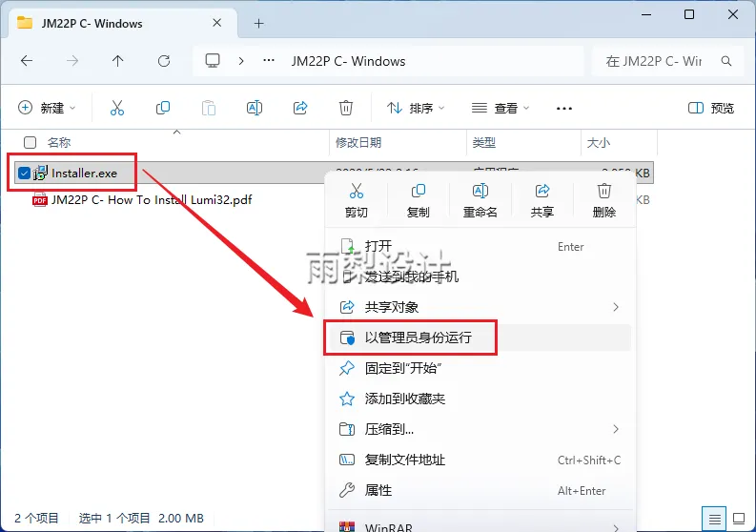Refresh the current folder view
The width and height of the screenshot is (756, 532).
coord(164,61)
